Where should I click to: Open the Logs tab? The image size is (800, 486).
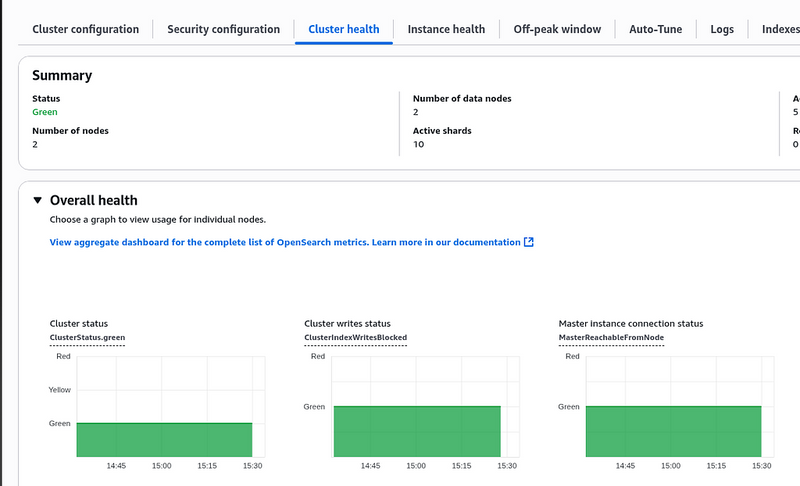[722, 29]
